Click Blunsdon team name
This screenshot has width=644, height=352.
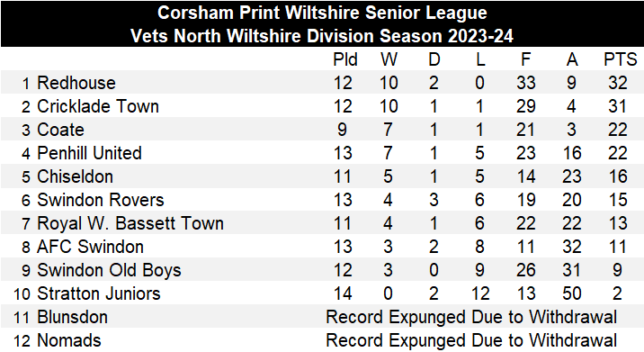73,318
